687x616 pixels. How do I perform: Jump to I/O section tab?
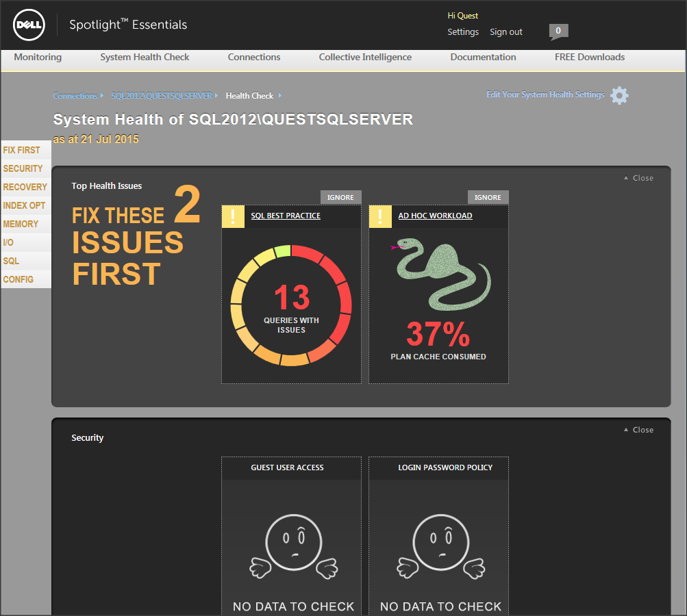click(26, 242)
